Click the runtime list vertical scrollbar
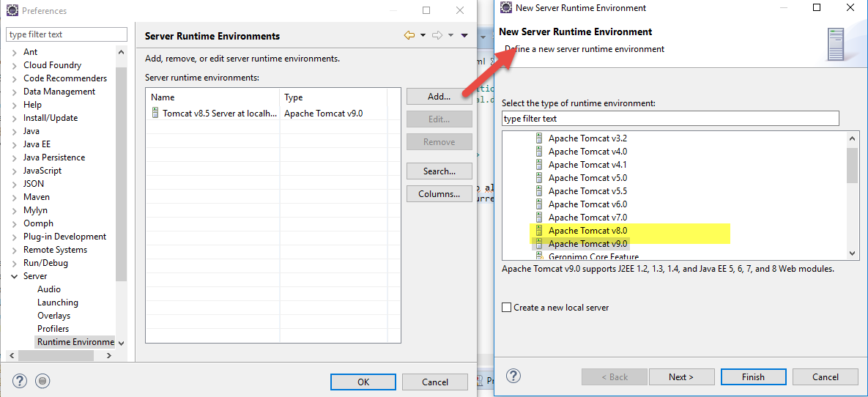Image resolution: width=868 pixels, height=397 pixels. (852, 198)
